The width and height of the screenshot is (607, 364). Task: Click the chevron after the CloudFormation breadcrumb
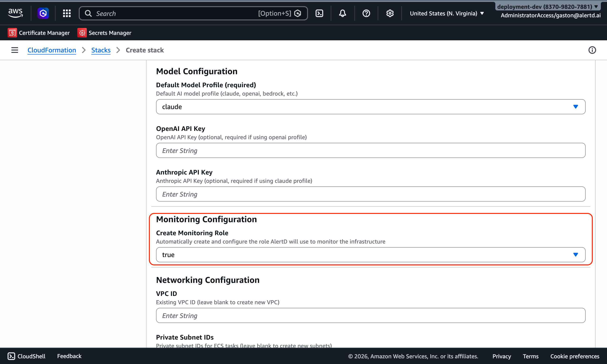(x=84, y=50)
